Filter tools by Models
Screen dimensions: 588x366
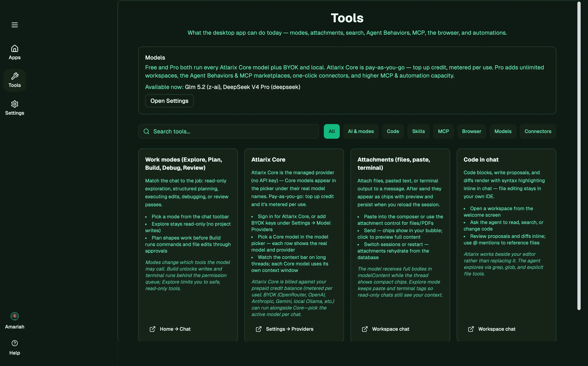click(x=503, y=131)
